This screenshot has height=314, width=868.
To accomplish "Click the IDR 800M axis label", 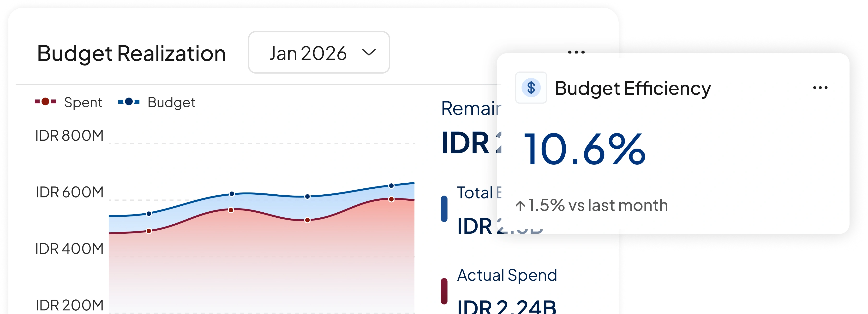I will click(x=69, y=136).
